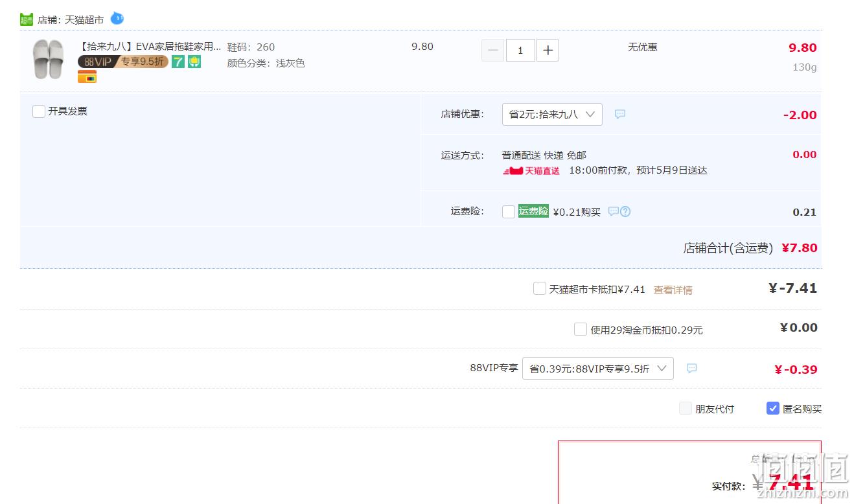The width and height of the screenshot is (854, 504).
Task: Check the 天猫超市卡抵扣 checkbox
Action: point(539,288)
